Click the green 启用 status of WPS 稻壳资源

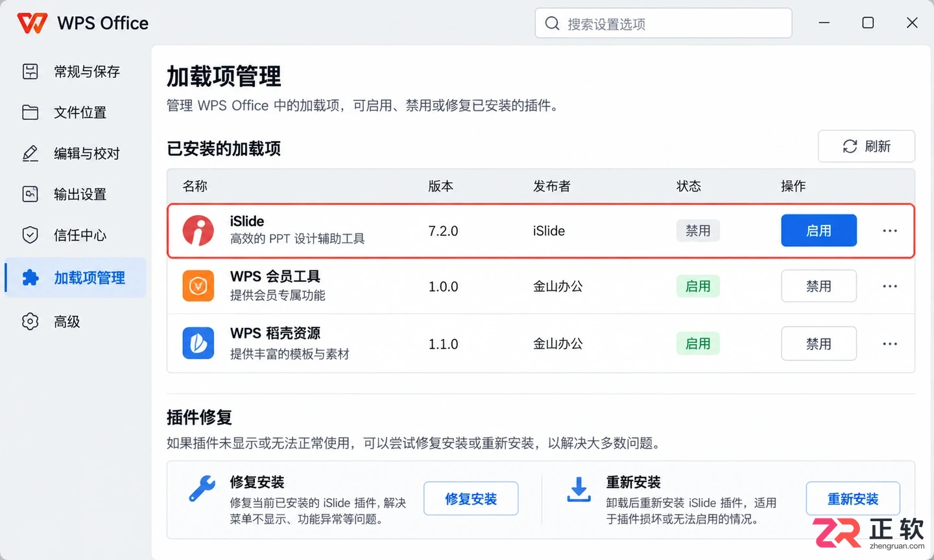point(698,344)
